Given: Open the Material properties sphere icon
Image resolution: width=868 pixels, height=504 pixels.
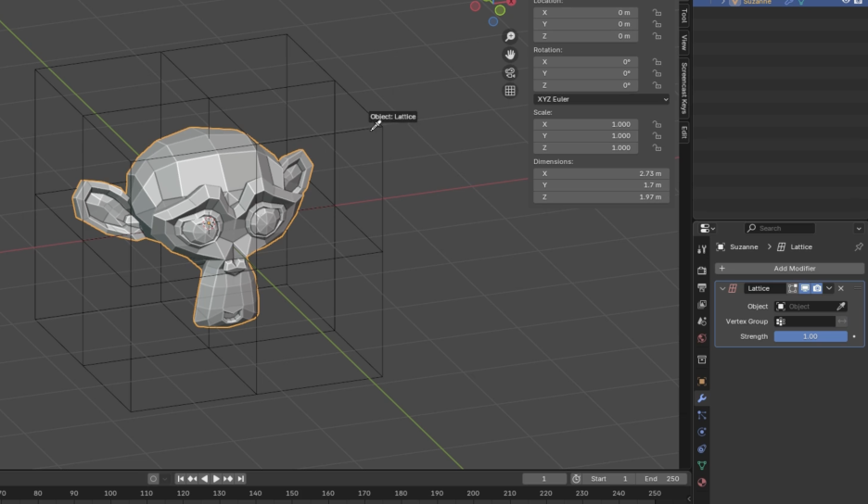Looking at the screenshot, I should coord(702,483).
